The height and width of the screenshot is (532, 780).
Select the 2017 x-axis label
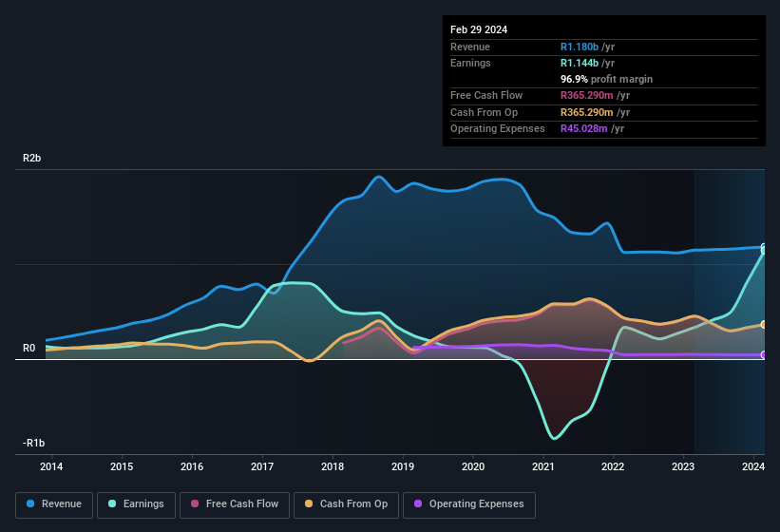(x=262, y=466)
